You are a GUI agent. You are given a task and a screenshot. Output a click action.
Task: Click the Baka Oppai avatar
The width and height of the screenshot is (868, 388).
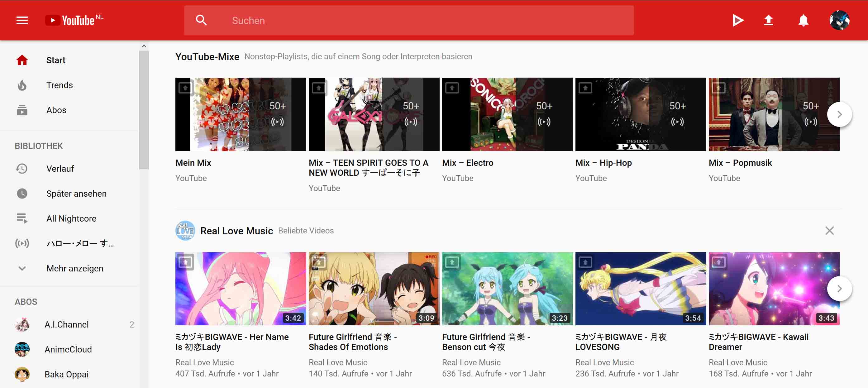22,375
